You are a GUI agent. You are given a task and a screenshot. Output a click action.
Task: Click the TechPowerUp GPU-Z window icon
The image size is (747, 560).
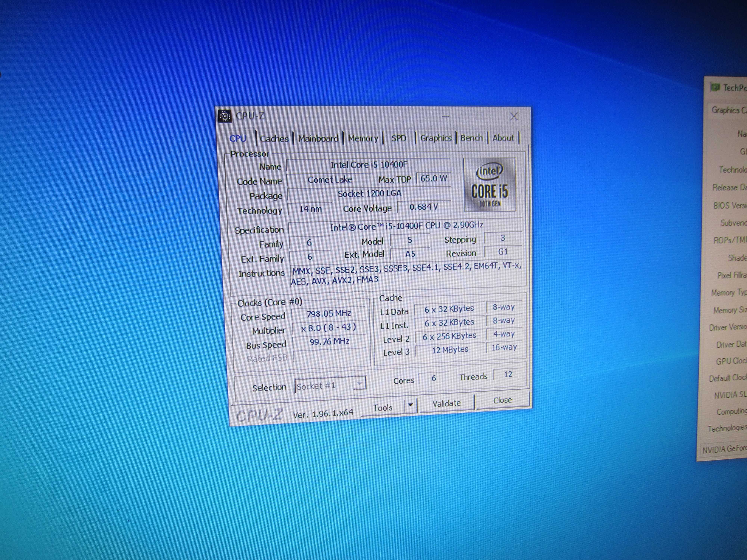715,87
